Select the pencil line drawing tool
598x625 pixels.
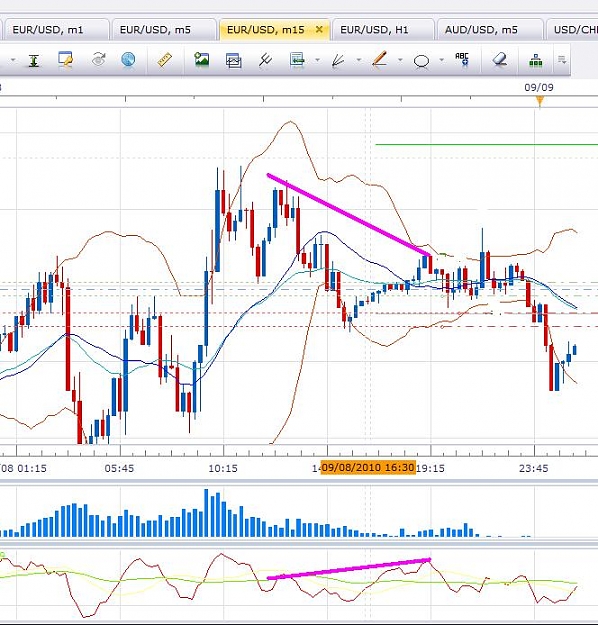pos(379,59)
